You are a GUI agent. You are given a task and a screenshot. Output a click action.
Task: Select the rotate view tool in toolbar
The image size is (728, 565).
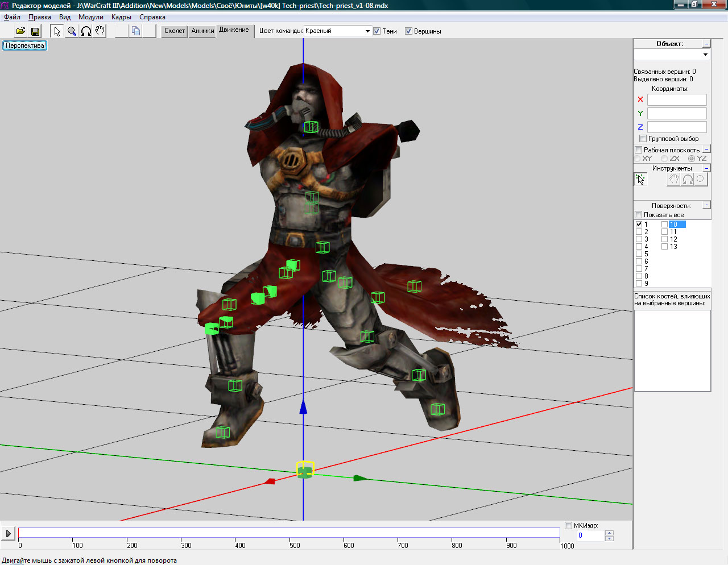[86, 31]
